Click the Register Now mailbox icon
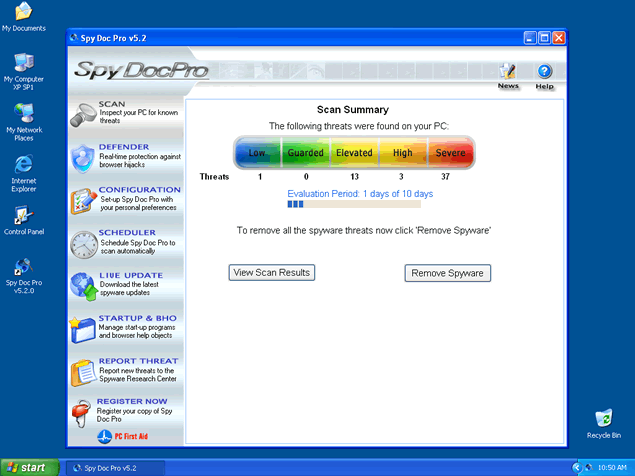 [x=83, y=413]
